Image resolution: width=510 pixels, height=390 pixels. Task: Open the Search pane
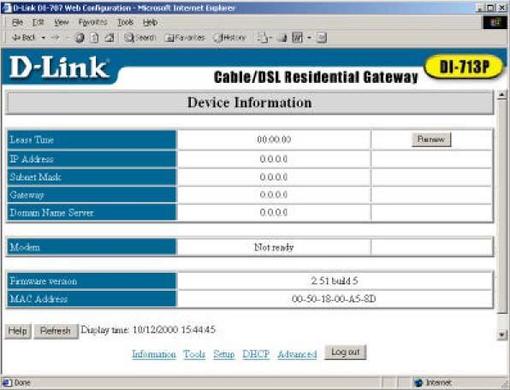coord(140,38)
